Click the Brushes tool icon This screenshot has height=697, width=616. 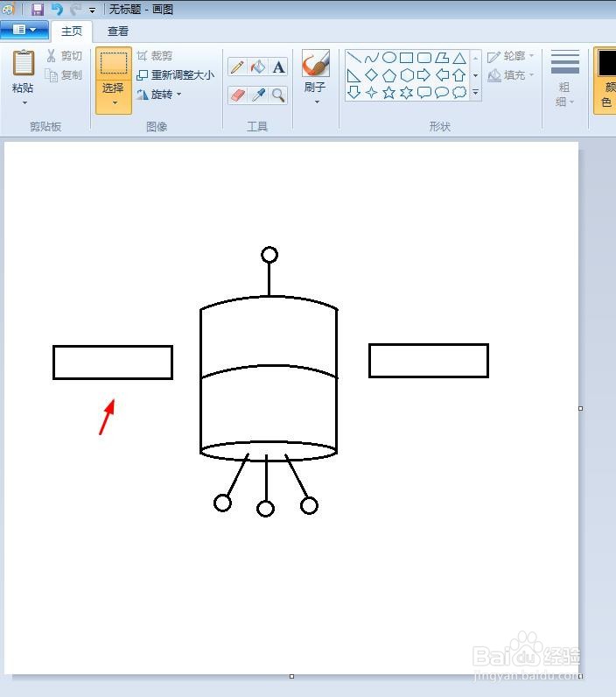click(316, 63)
